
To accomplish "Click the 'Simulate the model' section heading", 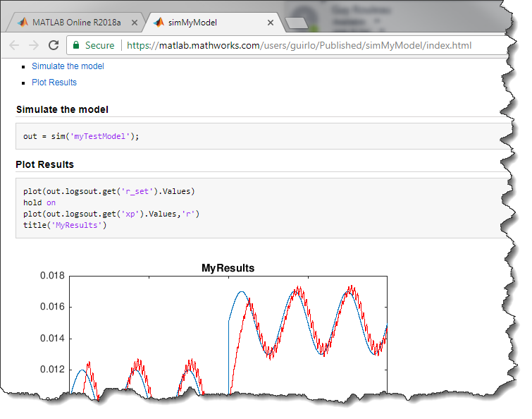I will pyautogui.click(x=62, y=109).
